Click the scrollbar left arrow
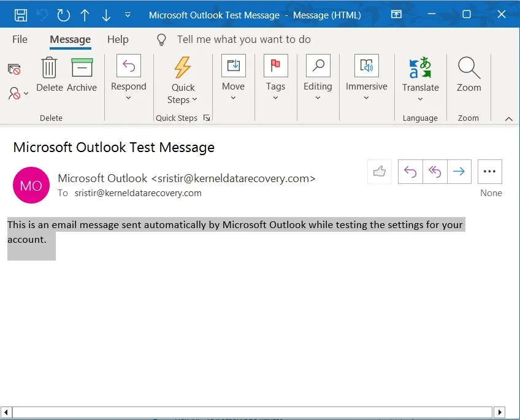 (6, 413)
